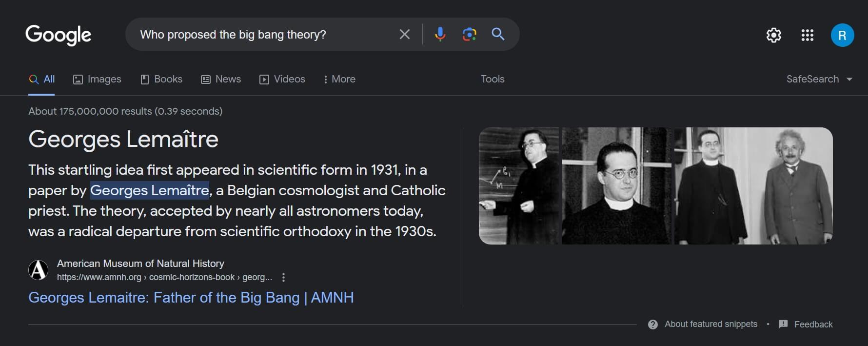This screenshot has width=868, height=346.
Task: Open the Georges Lemaitre AMNH link
Action: pyautogui.click(x=191, y=298)
